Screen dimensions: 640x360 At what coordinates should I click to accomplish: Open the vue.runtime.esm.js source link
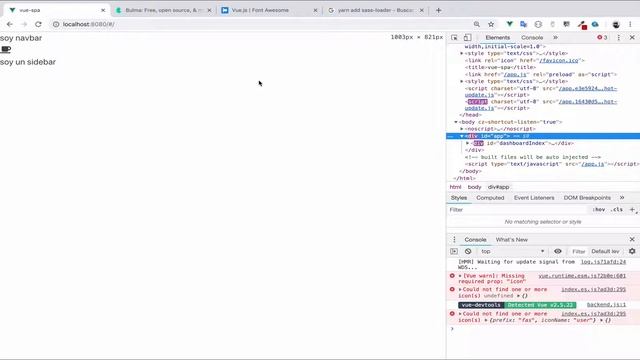click(582, 276)
